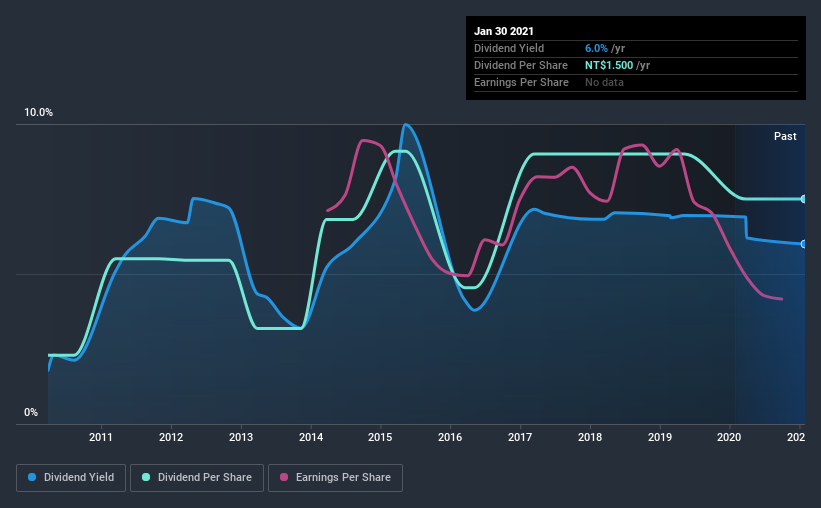Click the Dividend Per Share endpoint marker
The height and width of the screenshot is (508, 821).
(x=803, y=199)
